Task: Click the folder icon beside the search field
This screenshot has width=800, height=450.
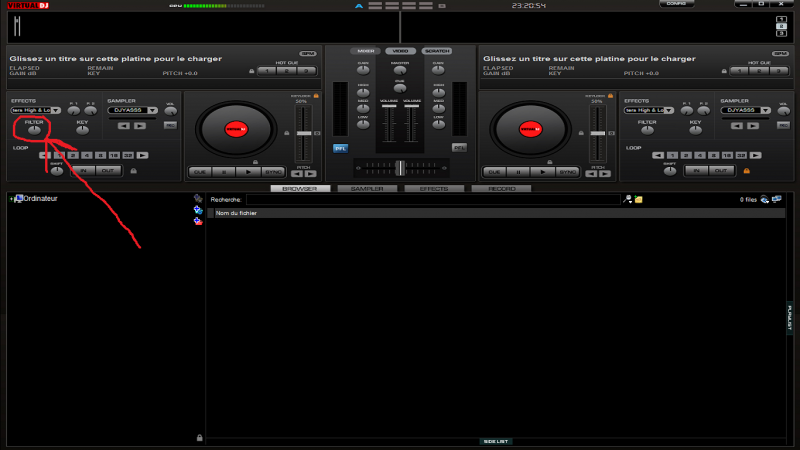Action: (x=638, y=200)
